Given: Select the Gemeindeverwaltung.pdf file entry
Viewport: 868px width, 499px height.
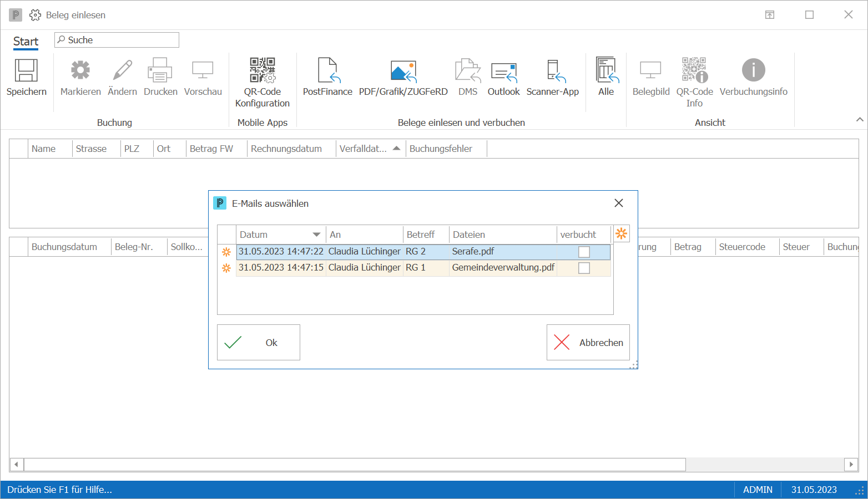Looking at the screenshot, I should pyautogui.click(x=503, y=267).
